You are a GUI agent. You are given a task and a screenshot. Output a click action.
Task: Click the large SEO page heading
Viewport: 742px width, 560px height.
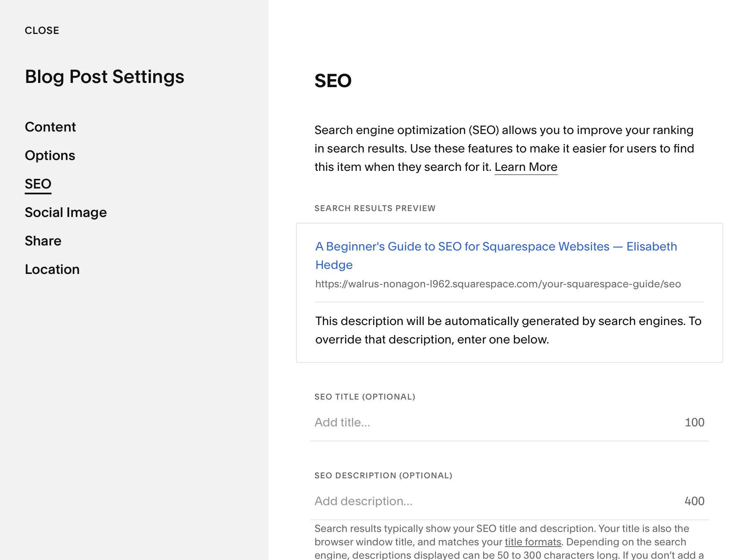(333, 81)
